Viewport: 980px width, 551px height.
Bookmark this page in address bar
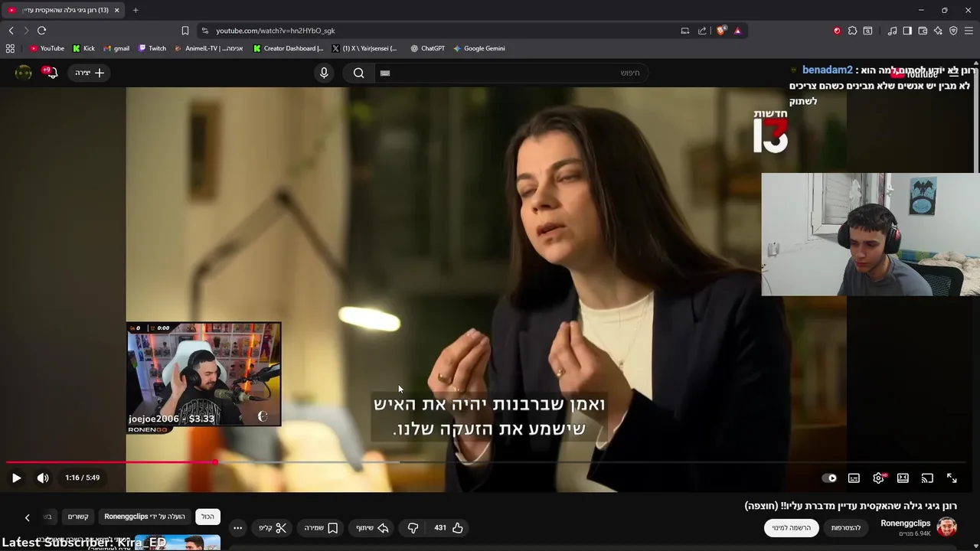185,31
